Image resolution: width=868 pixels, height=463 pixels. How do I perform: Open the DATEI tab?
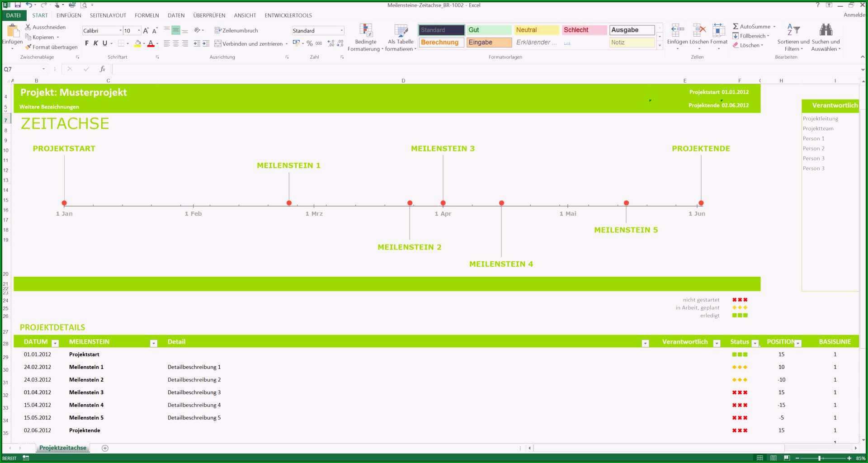tap(14, 15)
